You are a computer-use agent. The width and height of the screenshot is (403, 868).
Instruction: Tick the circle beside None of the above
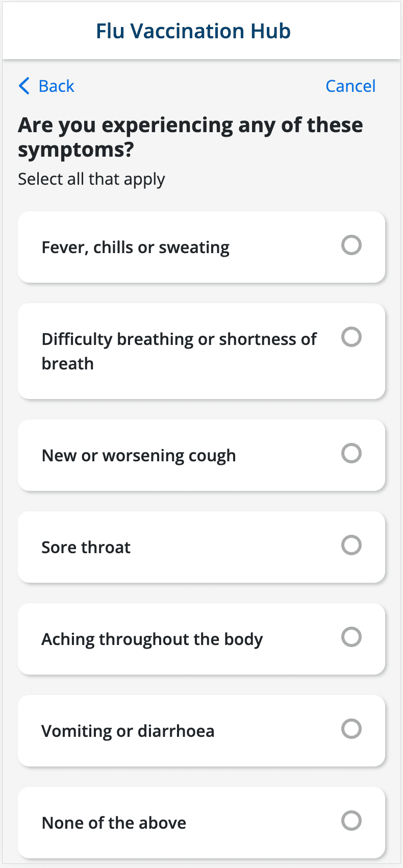pos(351,821)
